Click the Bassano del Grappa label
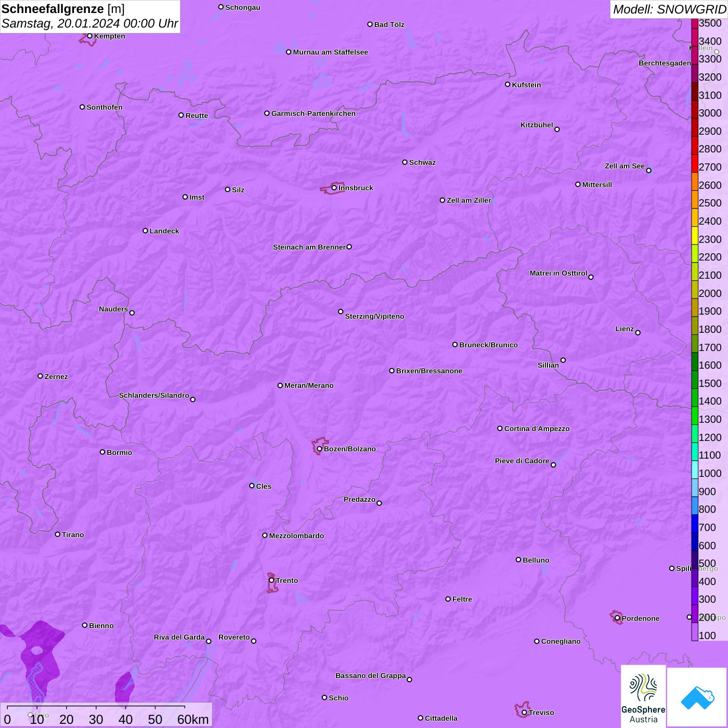The width and height of the screenshot is (728, 728). 371,675
